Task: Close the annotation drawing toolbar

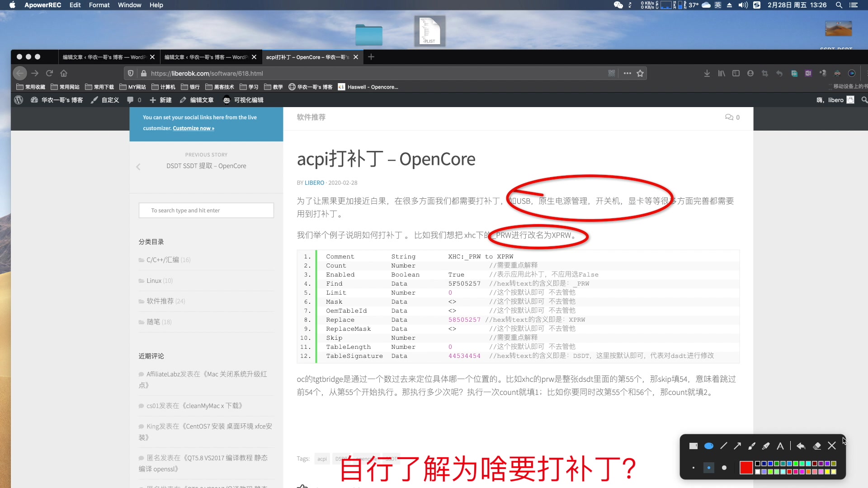Action: [x=832, y=446]
